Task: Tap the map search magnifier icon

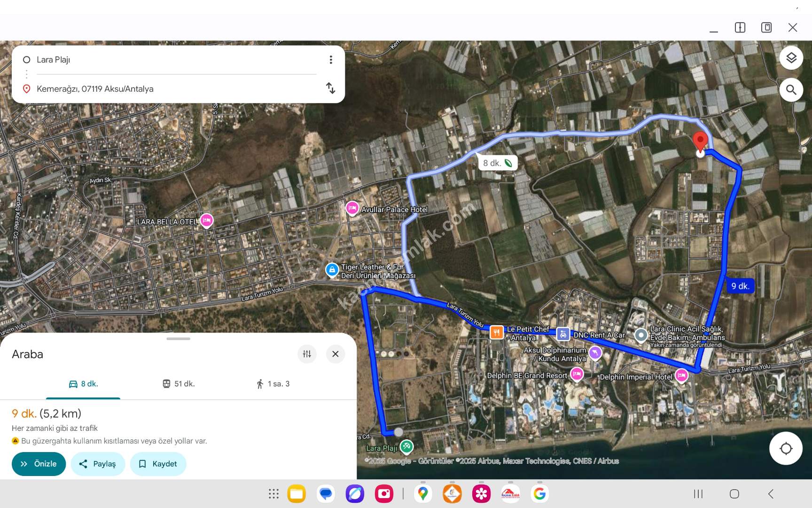Action: coord(791,89)
